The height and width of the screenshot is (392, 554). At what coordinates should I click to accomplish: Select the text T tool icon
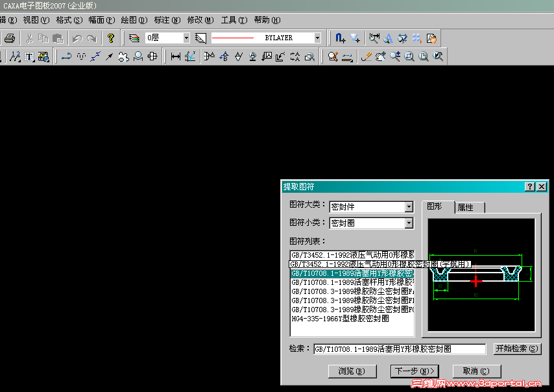click(x=29, y=56)
